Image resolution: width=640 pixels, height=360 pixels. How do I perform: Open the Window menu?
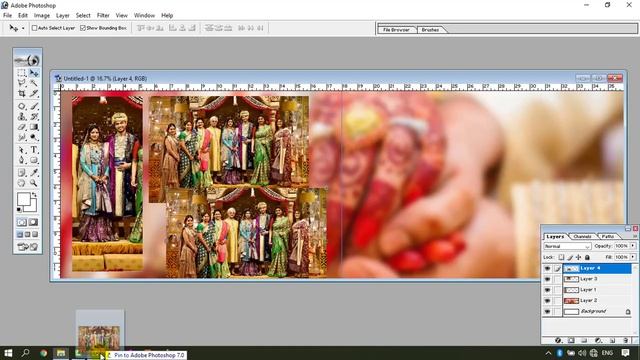tap(144, 15)
